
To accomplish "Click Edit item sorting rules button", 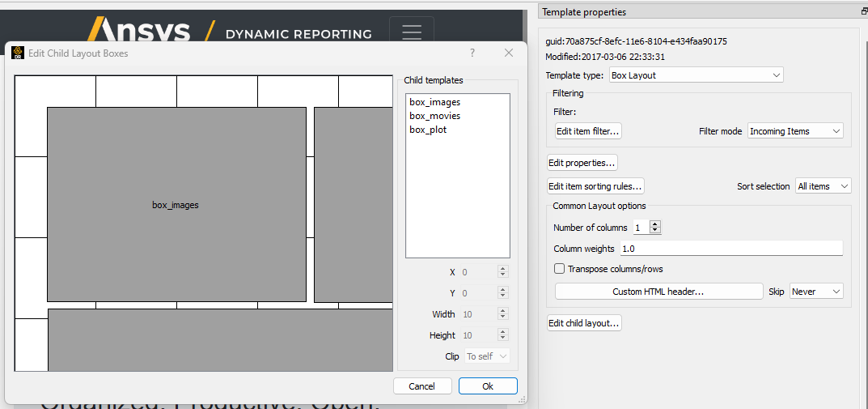I will (x=595, y=186).
